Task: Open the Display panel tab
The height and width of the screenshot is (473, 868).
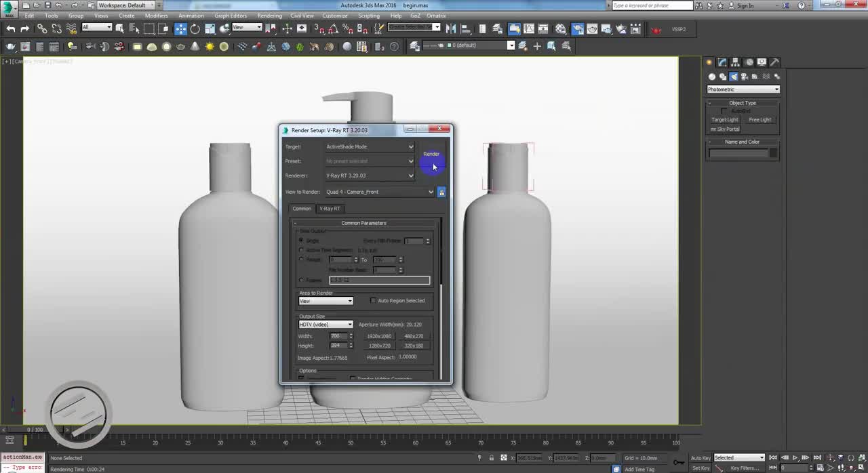Action: (762, 62)
